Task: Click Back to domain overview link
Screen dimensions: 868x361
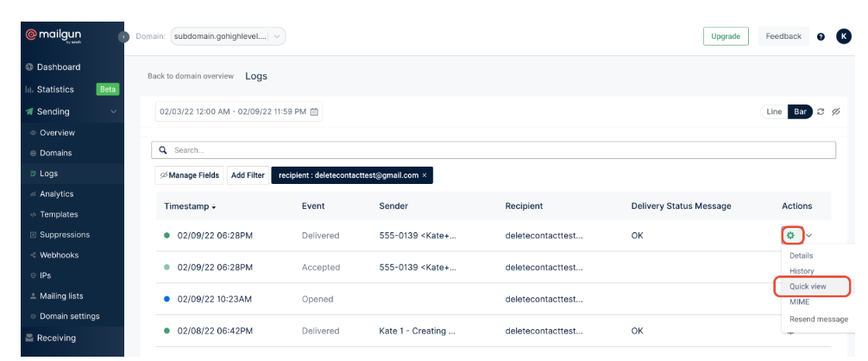Action: (190, 76)
